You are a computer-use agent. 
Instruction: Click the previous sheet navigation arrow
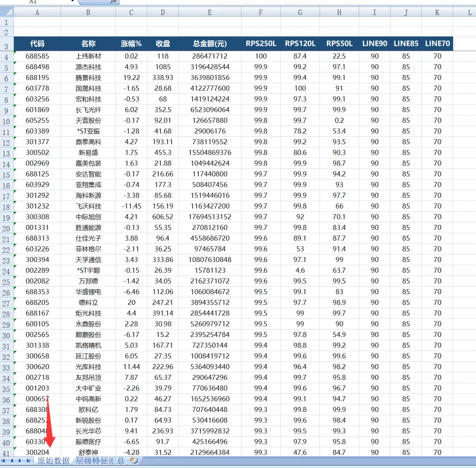click(x=12, y=461)
